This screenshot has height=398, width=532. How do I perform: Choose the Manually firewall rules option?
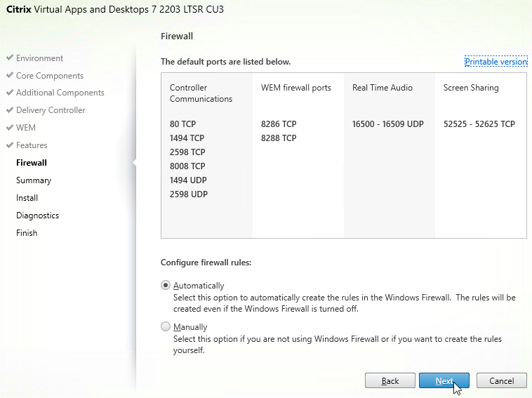[166, 326]
